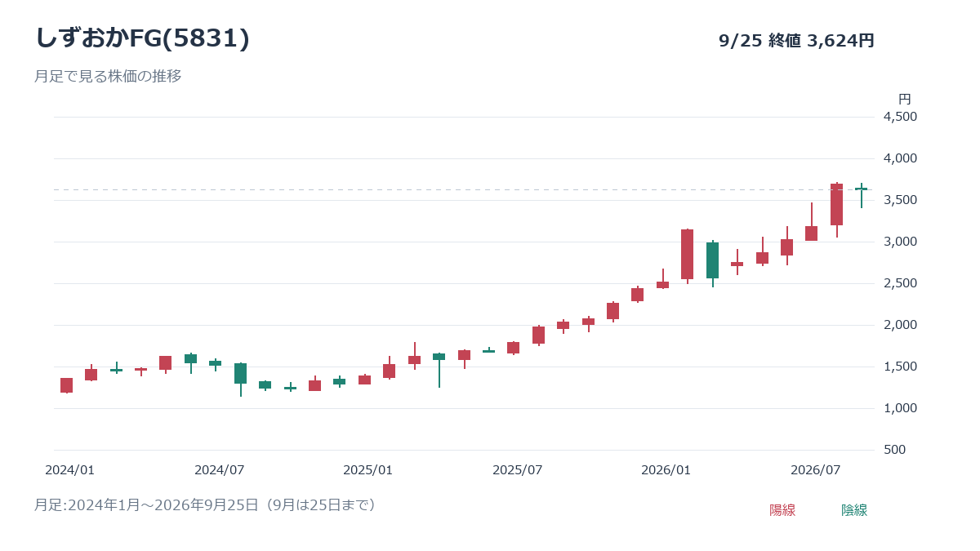Image resolution: width=980 pixels, height=551 pixels.
Task: Click the 3,000 price axis label
Action: 900,242
